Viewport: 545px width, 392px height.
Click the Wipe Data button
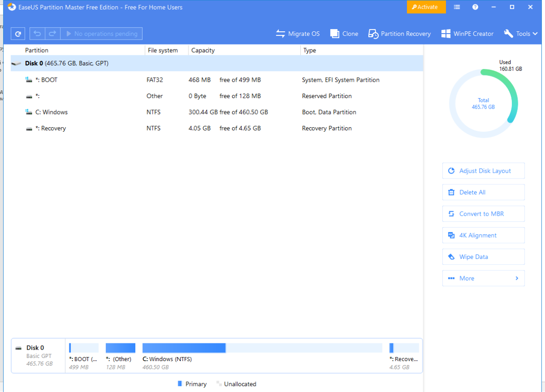pos(483,257)
